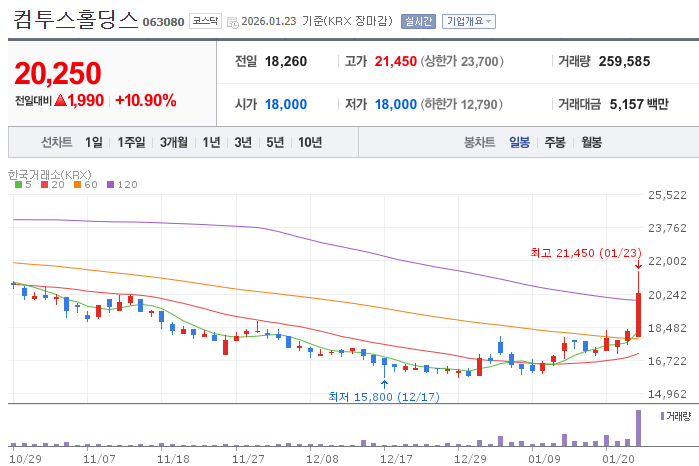Viewport: 699px width, 466px height.
Task: Click the 하한가 12,790 text
Action: coord(461,104)
